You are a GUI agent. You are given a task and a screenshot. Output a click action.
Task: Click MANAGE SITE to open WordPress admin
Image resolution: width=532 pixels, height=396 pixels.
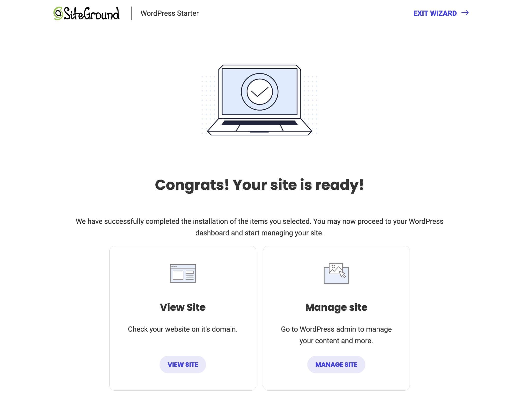click(336, 364)
